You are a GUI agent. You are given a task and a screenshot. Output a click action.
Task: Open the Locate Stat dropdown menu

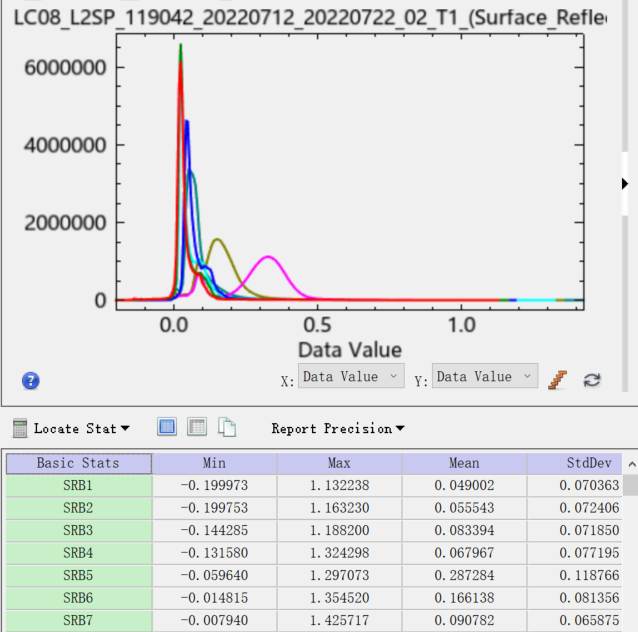[81, 428]
